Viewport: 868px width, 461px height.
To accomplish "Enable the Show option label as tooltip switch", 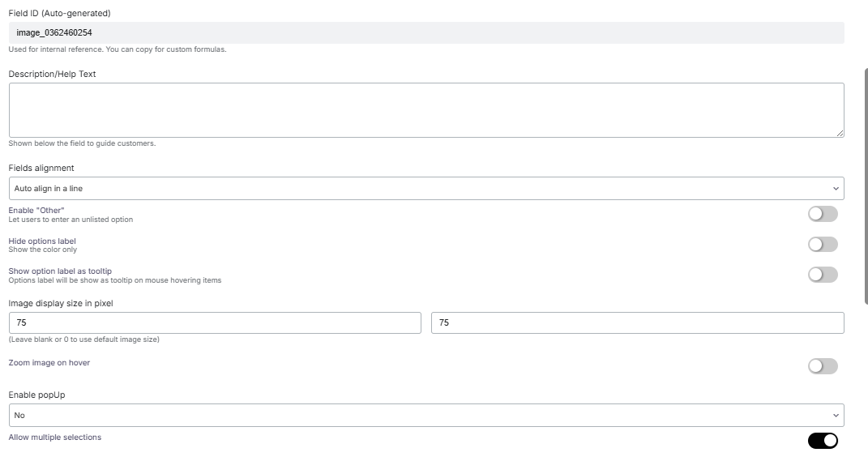I will [x=822, y=275].
